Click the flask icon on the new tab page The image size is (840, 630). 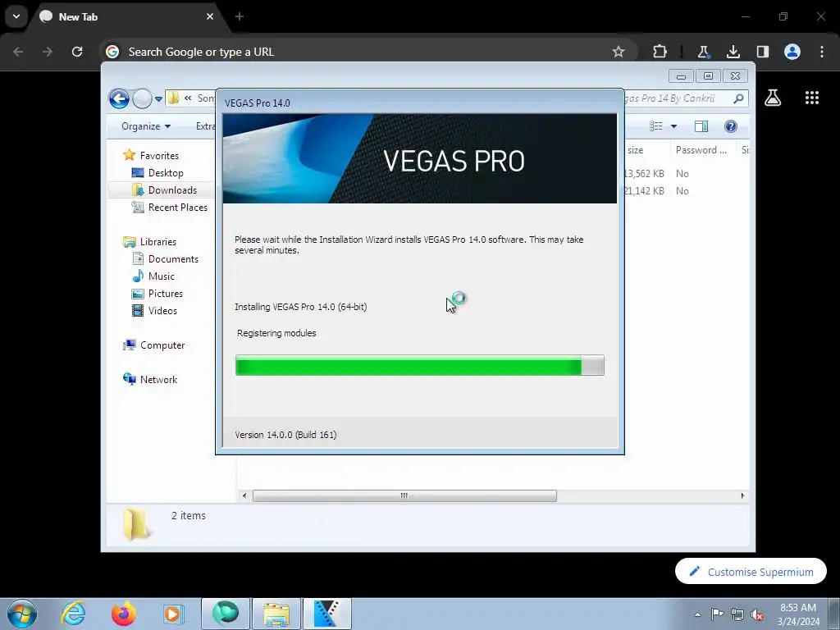pos(773,98)
